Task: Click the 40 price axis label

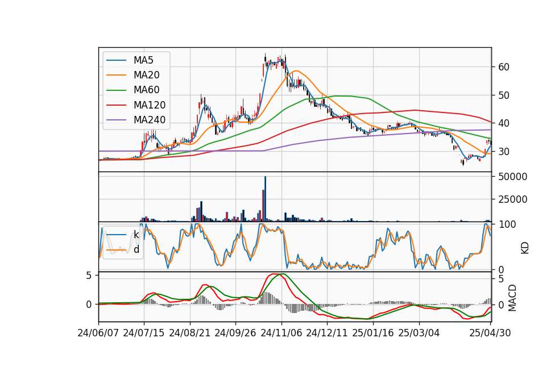Action: (504, 123)
